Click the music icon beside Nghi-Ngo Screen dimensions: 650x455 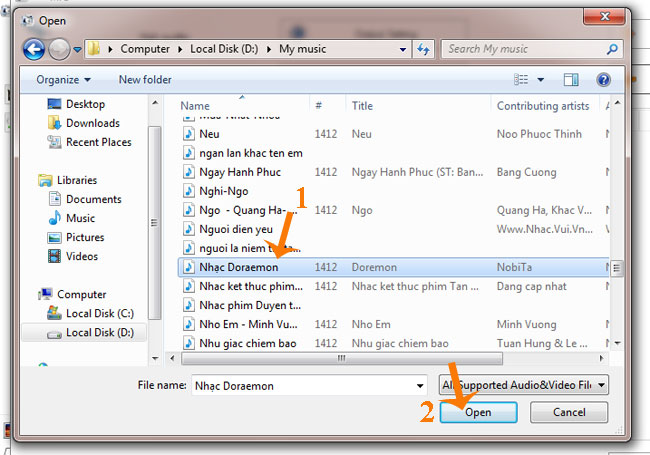click(189, 191)
